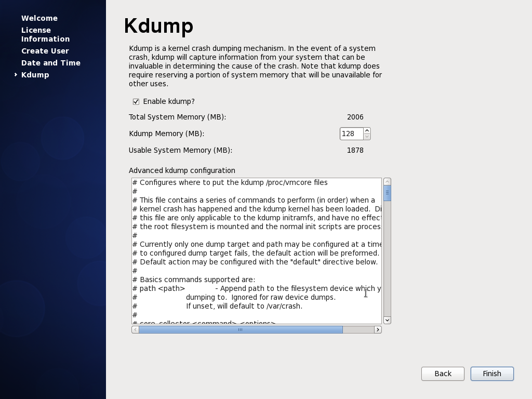Click empty horizontal scrollbar track right of thumb
The height and width of the screenshot is (399, 532).
[358, 329]
